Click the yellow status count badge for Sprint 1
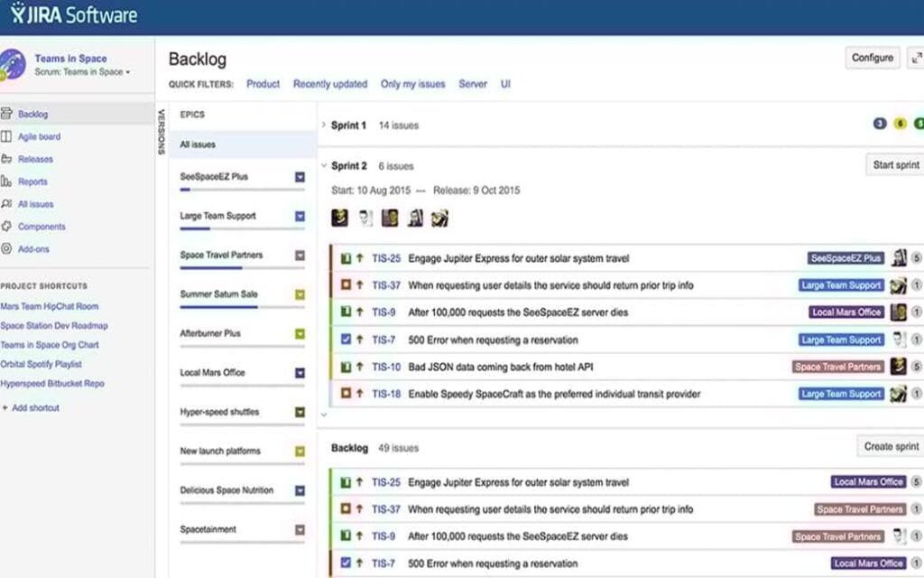This screenshot has width=924, height=578. [900, 123]
